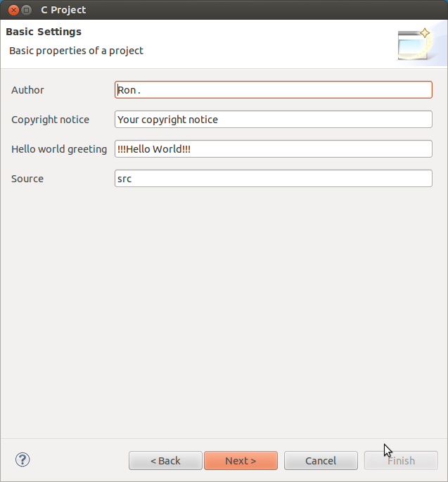Click the Hello world greeting label
This screenshot has width=448, height=482.
pos(59,149)
